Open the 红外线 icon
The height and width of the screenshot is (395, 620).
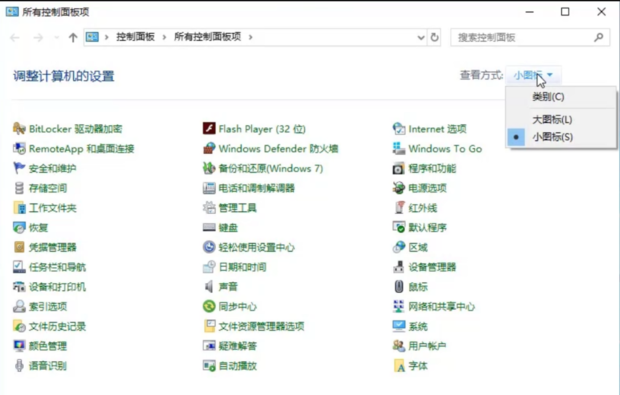pyautogui.click(x=399, y=208)
